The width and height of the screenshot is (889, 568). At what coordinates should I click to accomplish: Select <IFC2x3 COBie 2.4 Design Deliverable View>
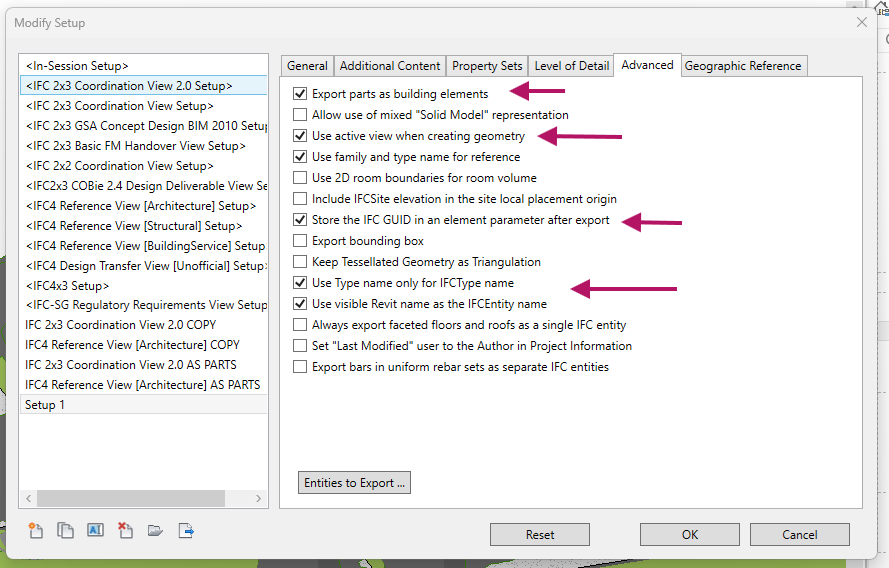coord(143,185)
